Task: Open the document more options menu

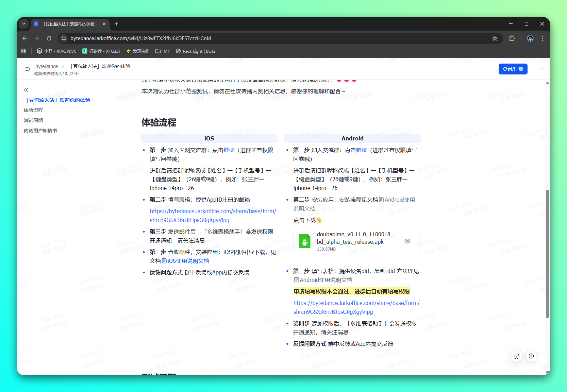Action: click(540, 69)
